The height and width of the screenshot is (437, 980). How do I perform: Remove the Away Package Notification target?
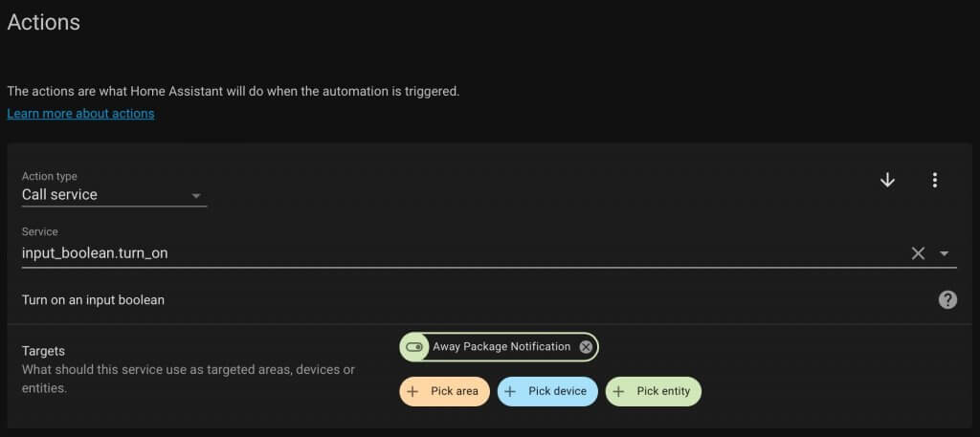[586, 347]
